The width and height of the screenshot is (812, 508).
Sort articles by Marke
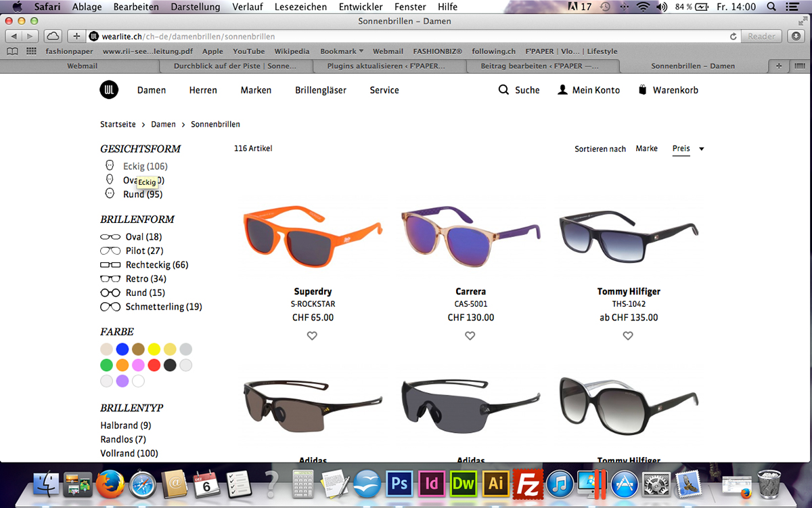pos(647,148)
